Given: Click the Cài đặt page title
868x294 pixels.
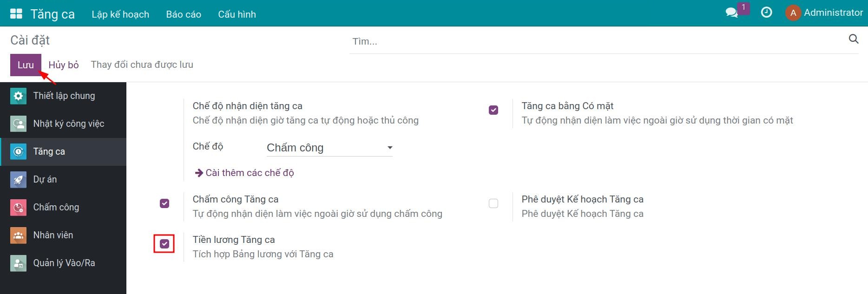Looking at the screenshot, I should pos(30,40).
